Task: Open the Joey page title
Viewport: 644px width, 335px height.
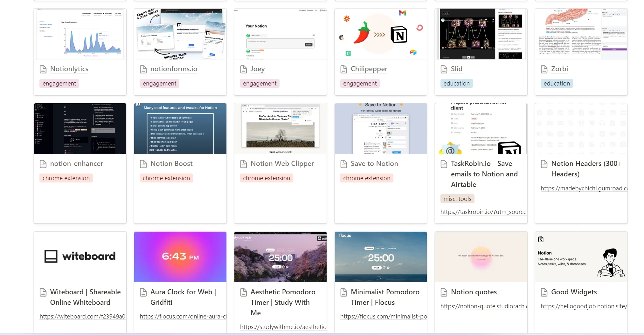Action: pyautogui.click(x=258, y=69)
